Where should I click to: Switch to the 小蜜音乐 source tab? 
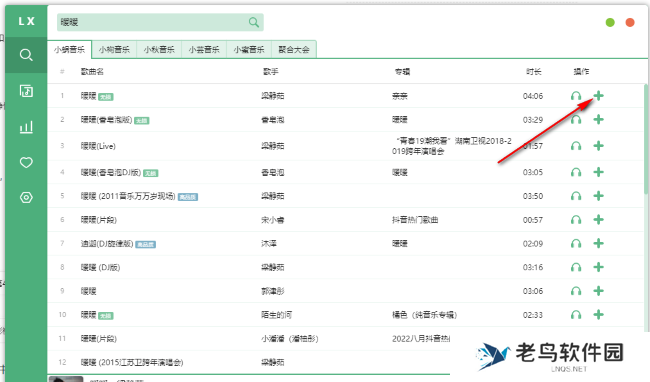(x=249, y=50)
